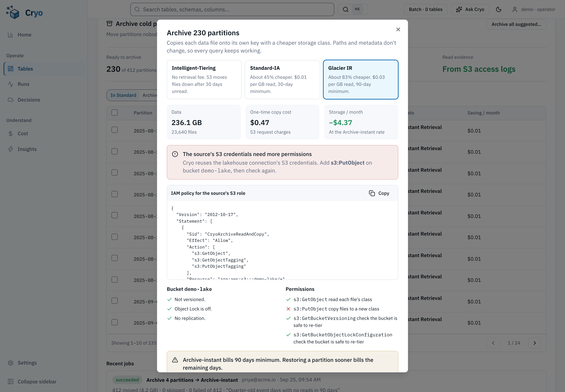Screen dimensions: 565x392
Task: Click the Tables grid icon
Action: coord(11,69)
